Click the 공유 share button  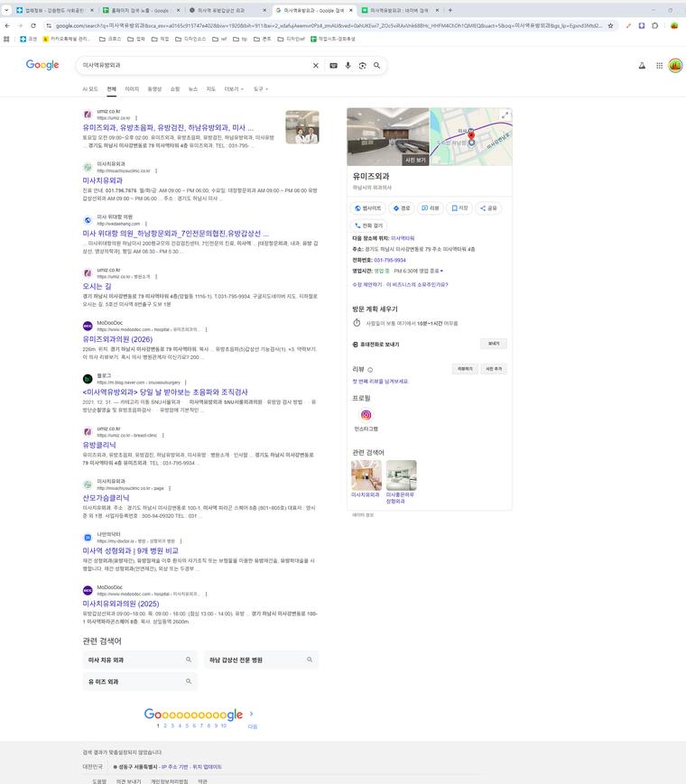click(x=488, y=208)
